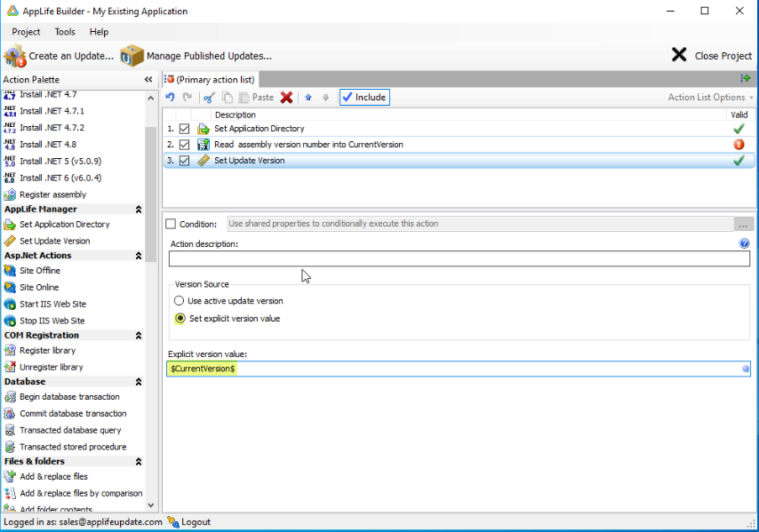This screenshot has width=759, height=532.
Task: Open Manage Published Updates
Action: click(196, 56)
